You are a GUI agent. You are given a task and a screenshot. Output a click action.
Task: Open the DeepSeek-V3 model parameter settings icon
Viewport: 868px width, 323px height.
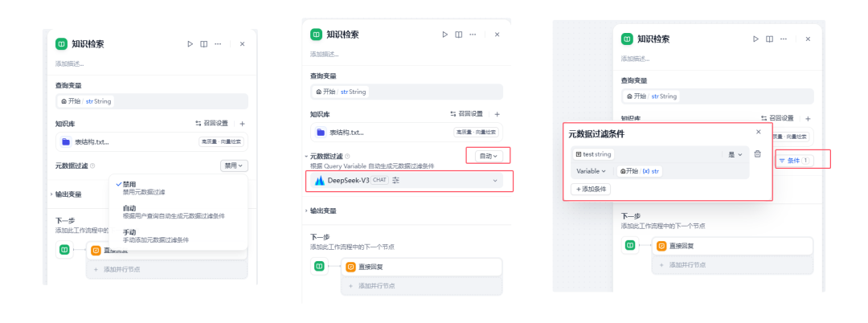pos(395,180)
